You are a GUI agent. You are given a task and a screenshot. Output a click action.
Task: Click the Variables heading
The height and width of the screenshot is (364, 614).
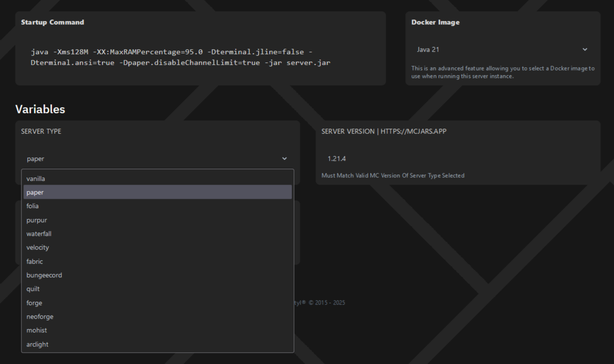pos(40,109)
